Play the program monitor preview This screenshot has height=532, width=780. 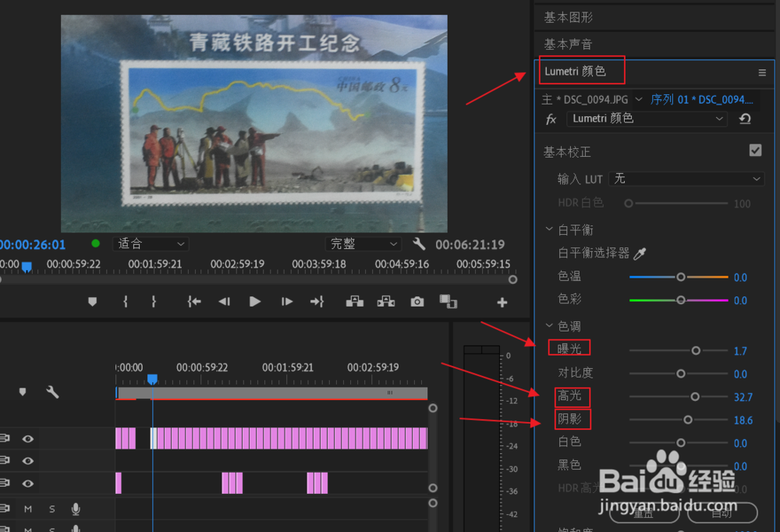pos(255,302)
